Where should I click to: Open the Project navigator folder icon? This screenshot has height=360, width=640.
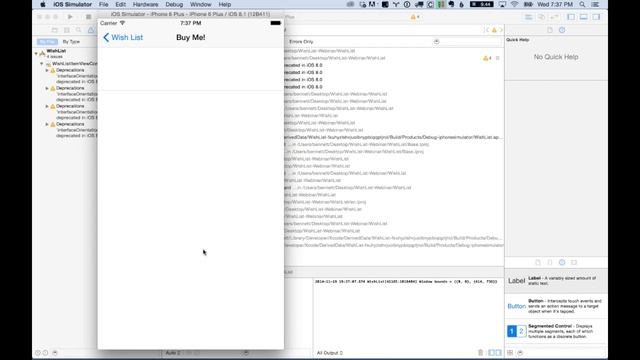pyautogui.click(x=54, y=30)
